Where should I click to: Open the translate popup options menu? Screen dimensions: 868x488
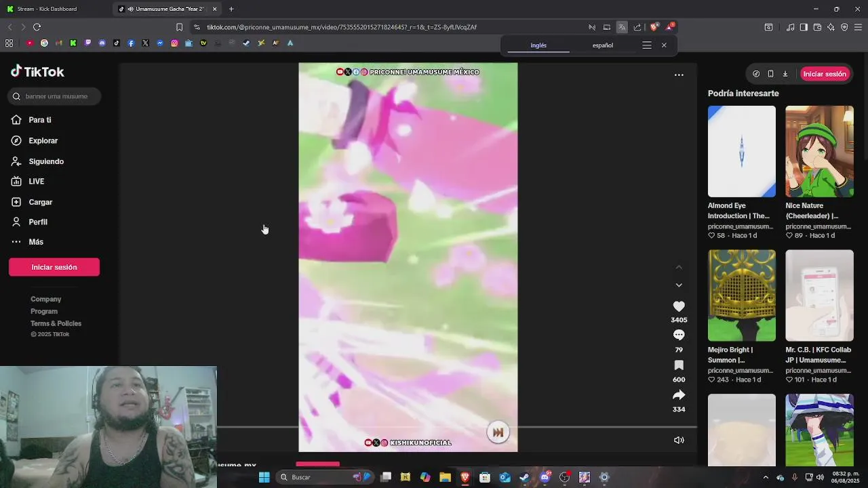tap(647, 45)
